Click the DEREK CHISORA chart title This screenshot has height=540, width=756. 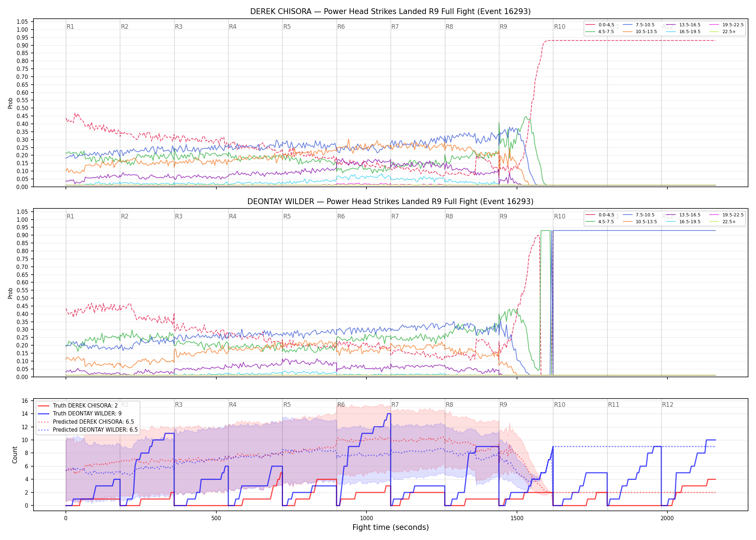tap(390, 12)
